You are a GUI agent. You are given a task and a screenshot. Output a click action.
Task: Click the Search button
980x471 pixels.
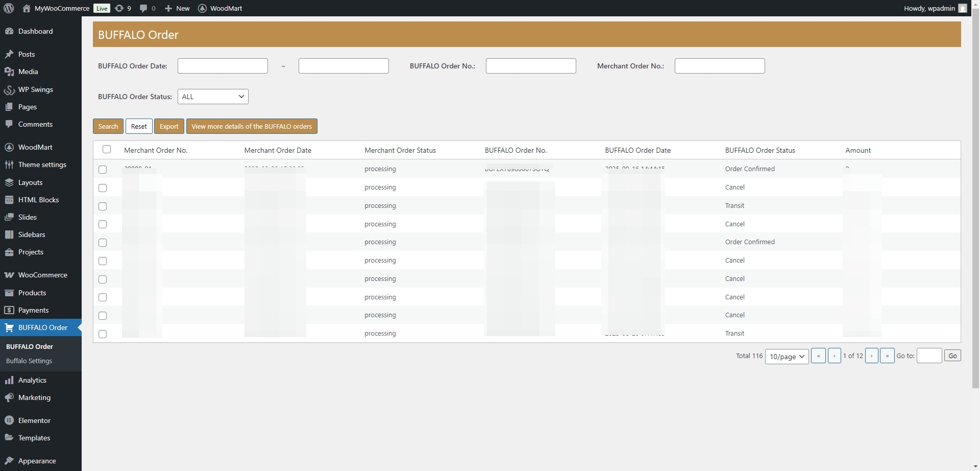tap(108, 126)
